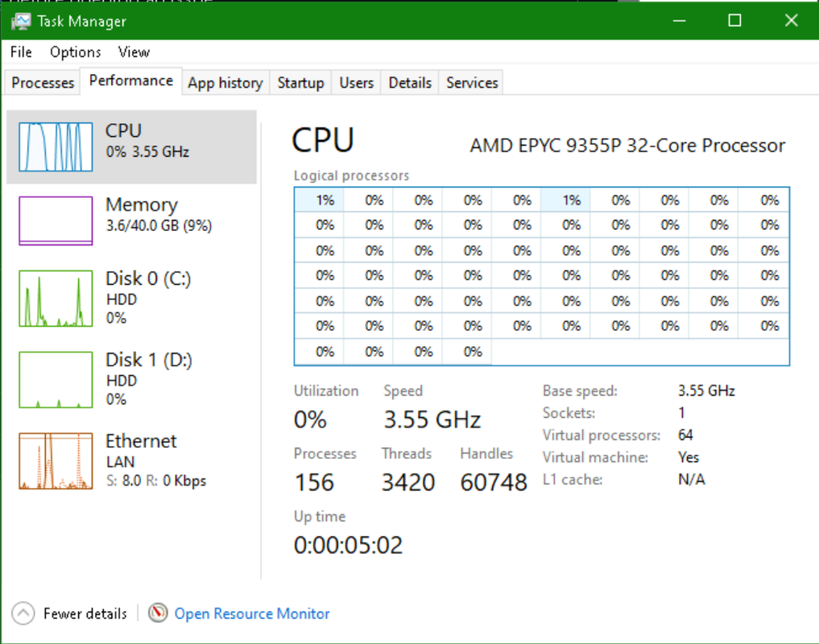Image resolution: width=819 pixels, height=644 pixels.
Task: Select the Performance tab
Action: pyautogui.click(x=131, y=81)
